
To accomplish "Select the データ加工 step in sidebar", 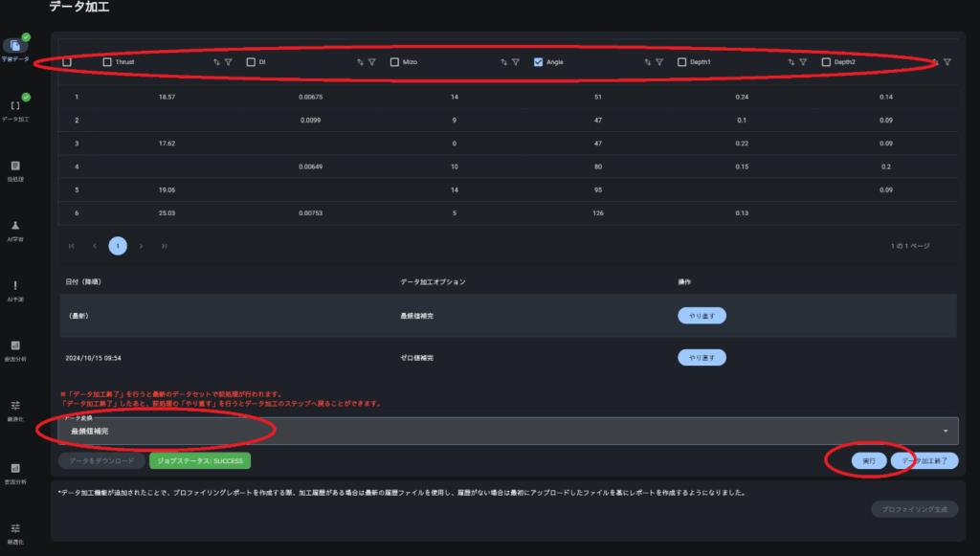I will pos(15,106).
